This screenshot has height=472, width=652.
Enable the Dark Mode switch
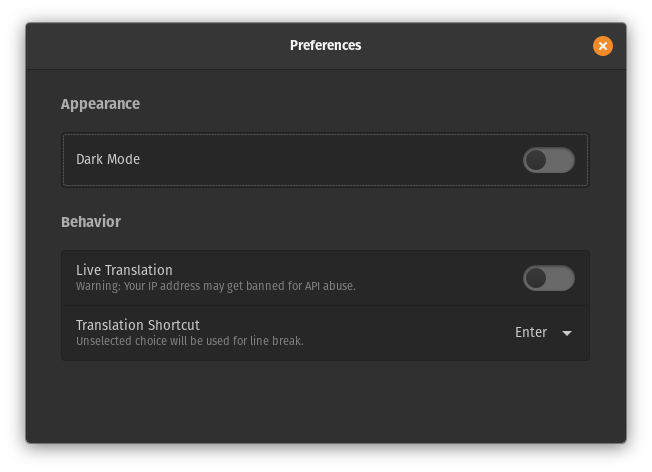point(549,160)
